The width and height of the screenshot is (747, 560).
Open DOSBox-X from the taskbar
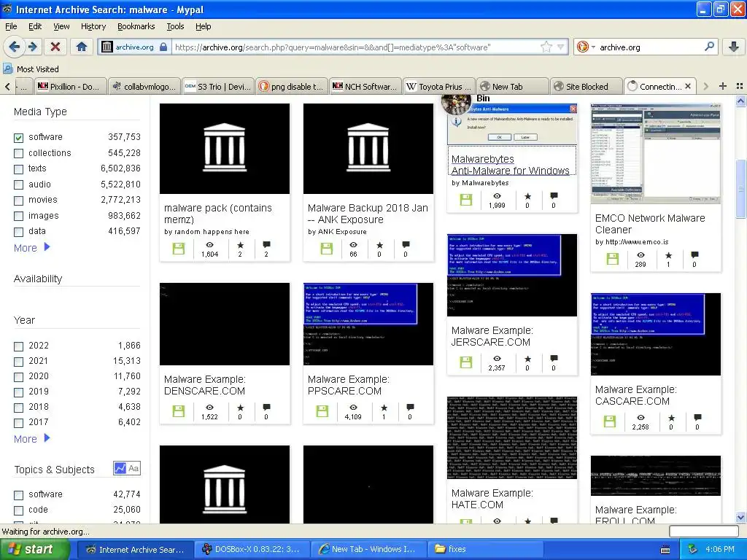click(251, 549)
